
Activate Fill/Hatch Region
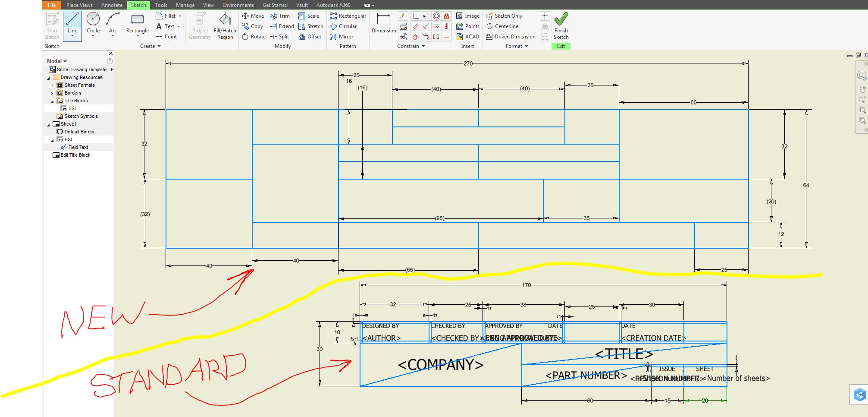pyautogui.click(x=225, y=26)
